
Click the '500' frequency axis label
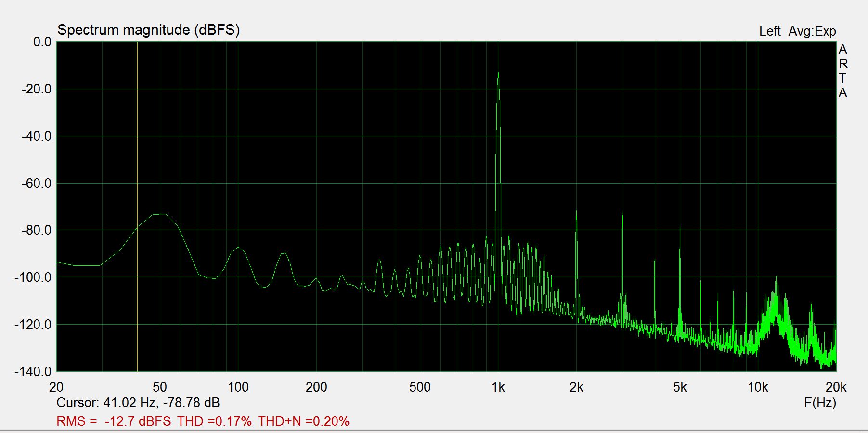coord(420,387)
